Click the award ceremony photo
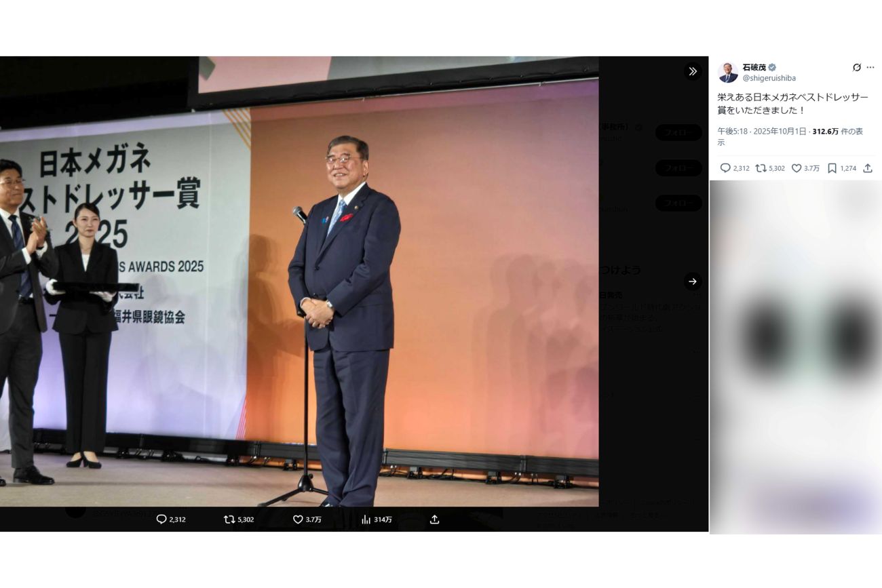 click(x=299, y=281)
